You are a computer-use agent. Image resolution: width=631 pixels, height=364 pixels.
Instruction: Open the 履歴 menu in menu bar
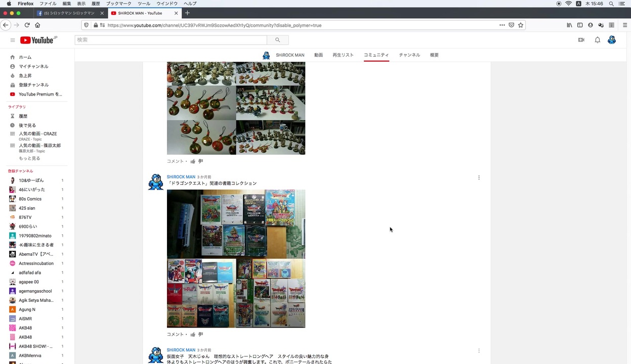(x=96, y=4)
